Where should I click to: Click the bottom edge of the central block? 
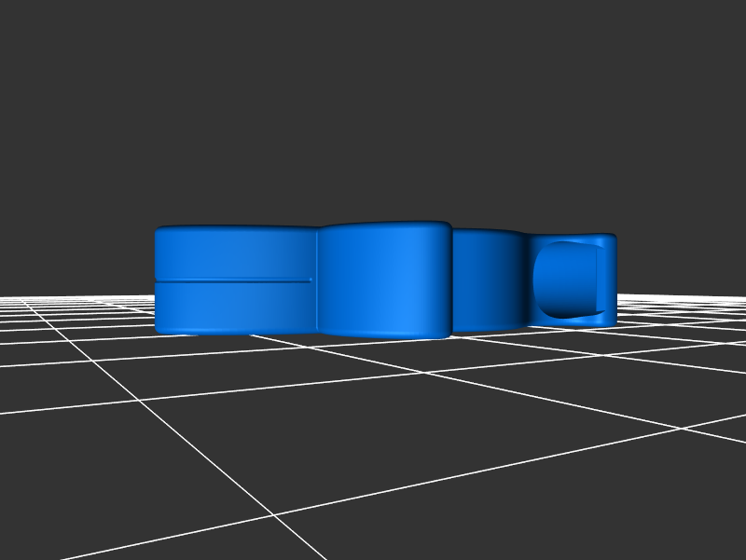384,335
